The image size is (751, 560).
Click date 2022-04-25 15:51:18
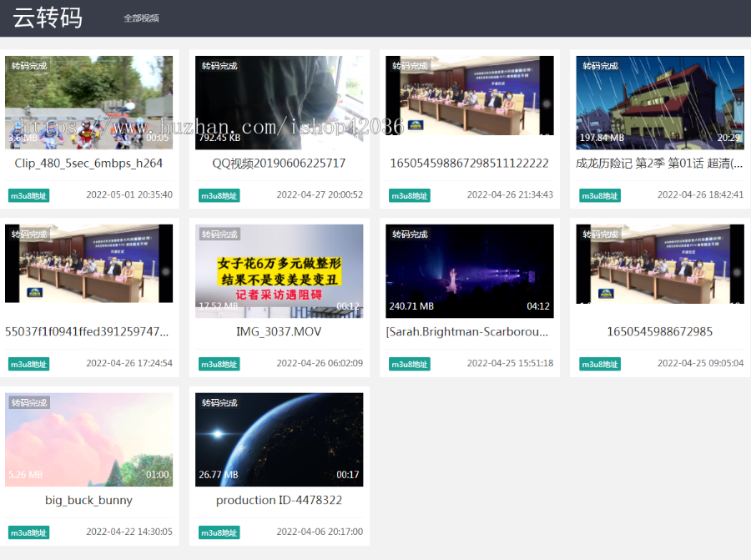[510, 363]
